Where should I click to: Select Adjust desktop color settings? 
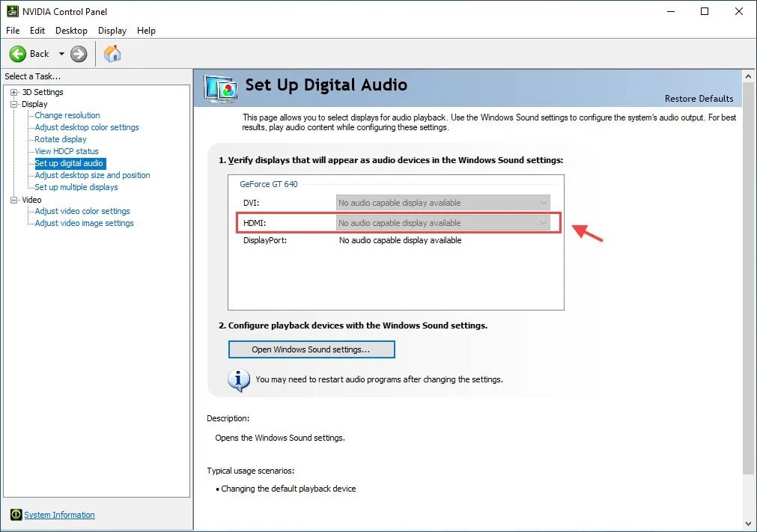[x=87, y=127]
